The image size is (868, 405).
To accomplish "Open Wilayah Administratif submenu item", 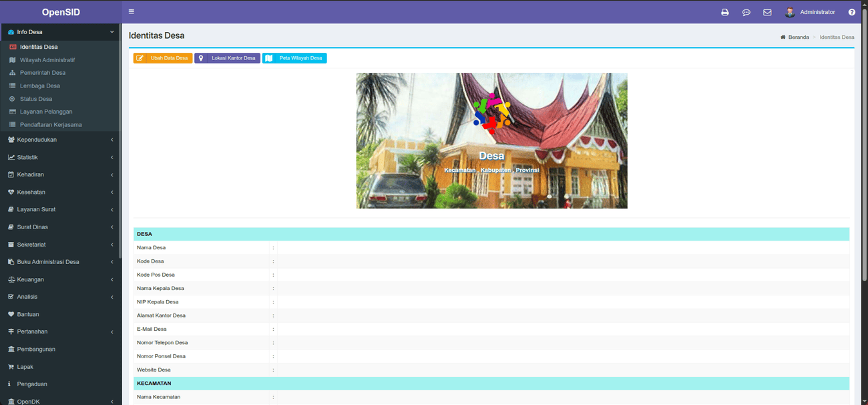I will (47, 60).
